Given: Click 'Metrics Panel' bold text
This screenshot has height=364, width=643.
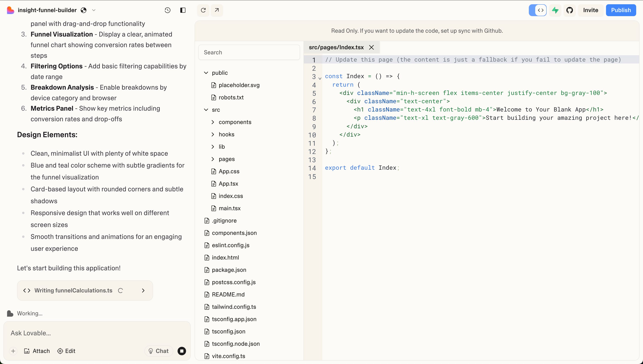Looking at the screenshot, I should 52,109.
